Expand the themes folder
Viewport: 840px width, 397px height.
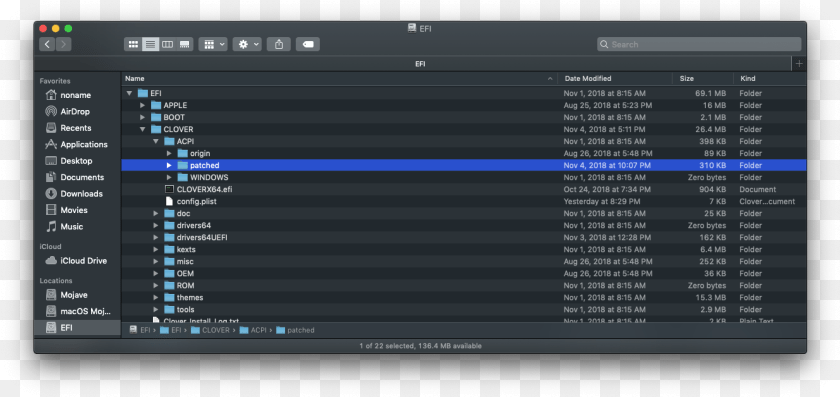(x=155, y=297)
